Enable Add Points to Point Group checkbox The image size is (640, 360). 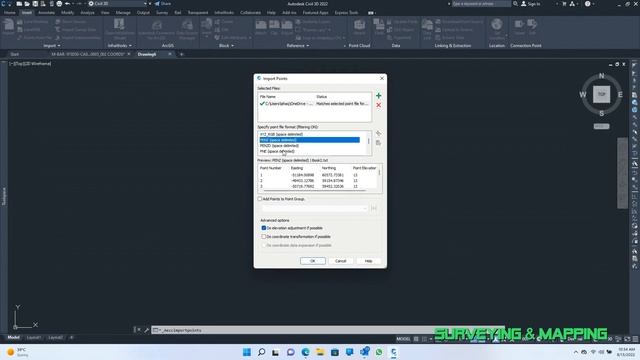click(260, 199)
